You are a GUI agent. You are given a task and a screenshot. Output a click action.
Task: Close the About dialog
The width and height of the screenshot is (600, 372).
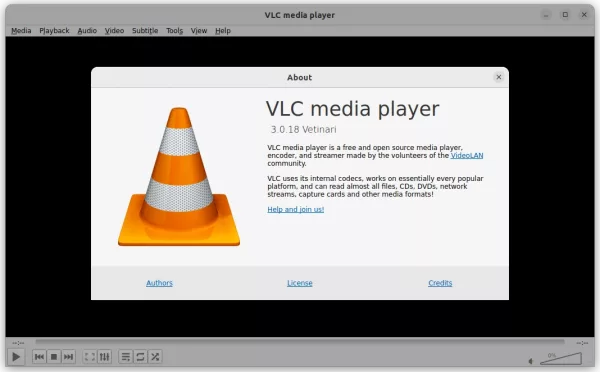pyautogui.click(x=499, y=77)
